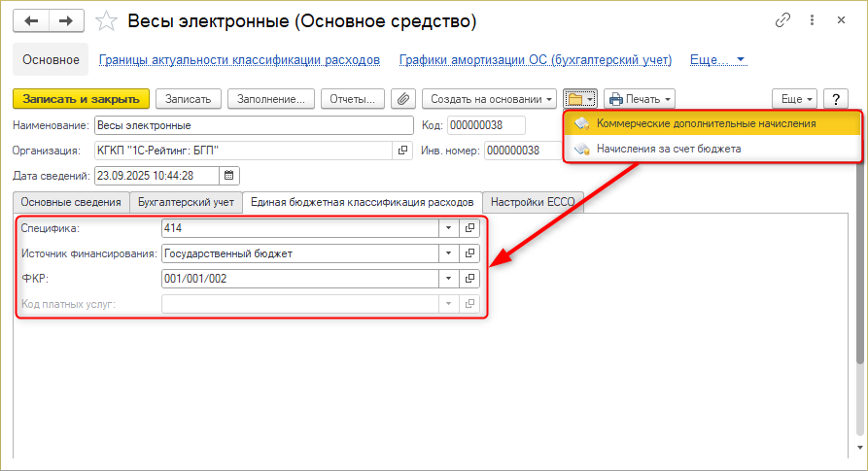868x471 pixels.
Task: Click the forward navigation arrow
Action: click(x=65, y=20)
